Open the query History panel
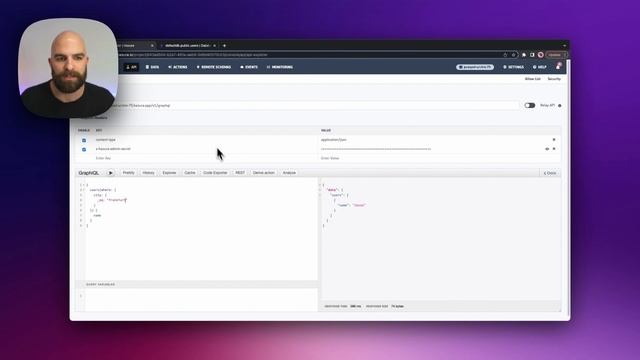Image resolution: width=640 pixels, height=360 pixels. coord(149,173)
